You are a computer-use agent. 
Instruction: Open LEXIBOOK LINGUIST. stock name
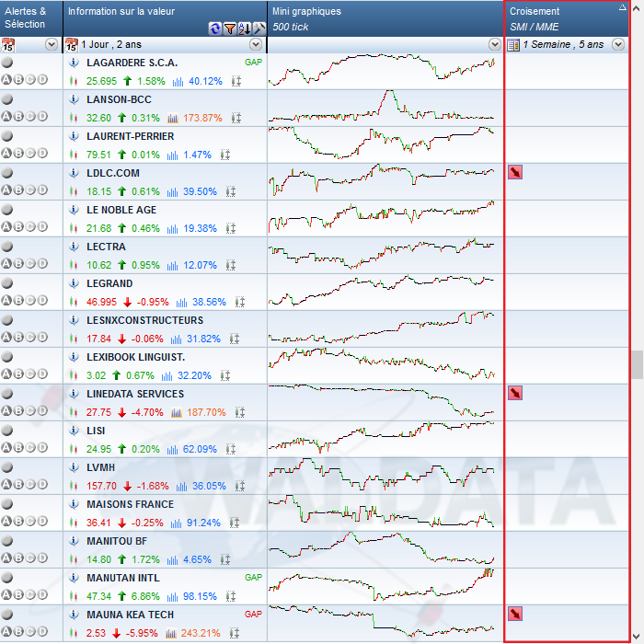coord(136,357)
